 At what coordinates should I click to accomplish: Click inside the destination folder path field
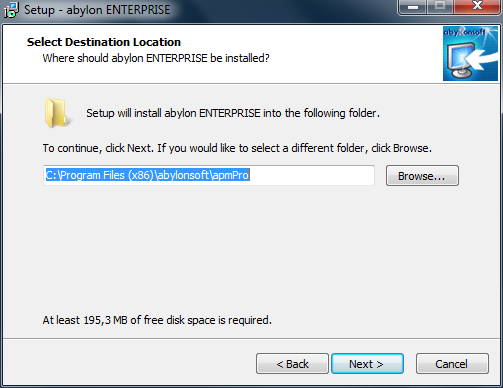(209, 175)
